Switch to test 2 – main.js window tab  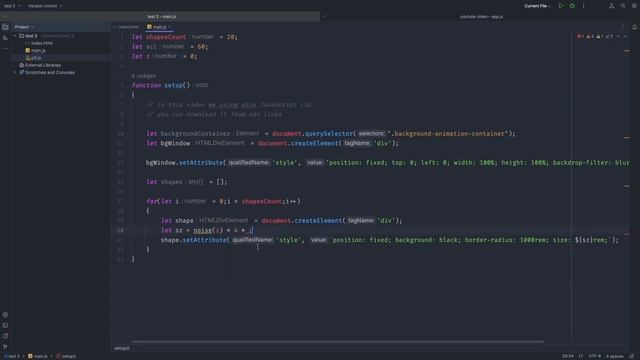162,17
